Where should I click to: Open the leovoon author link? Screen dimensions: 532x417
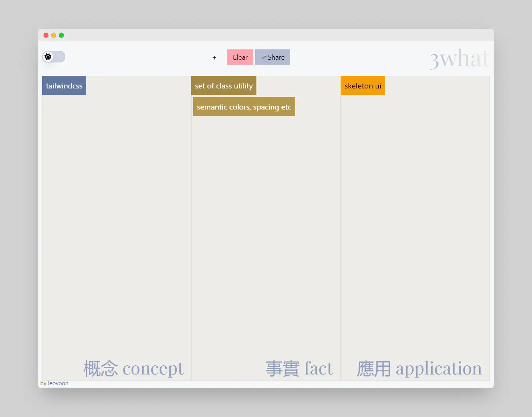[x=58, y=383]
